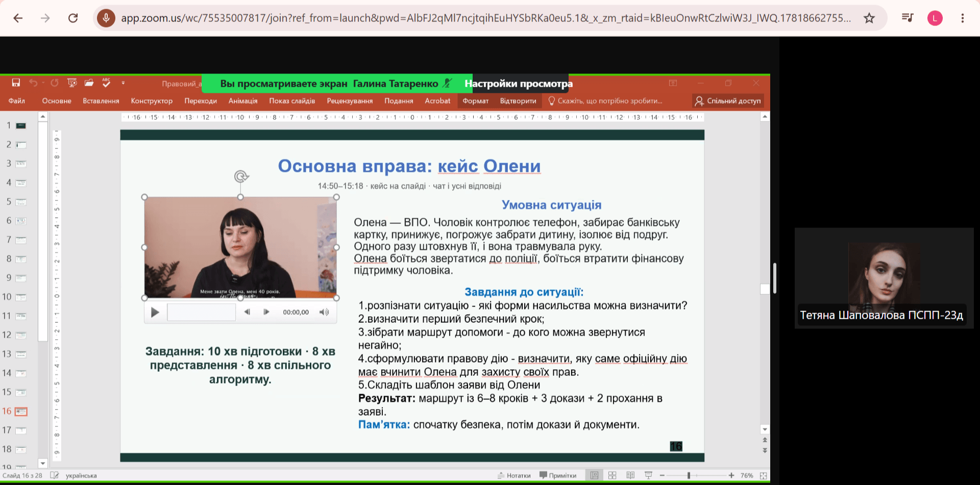Viewport: 980px width, 485px height.
Task: Open the Анімація tab
Action: pos(243,101)
